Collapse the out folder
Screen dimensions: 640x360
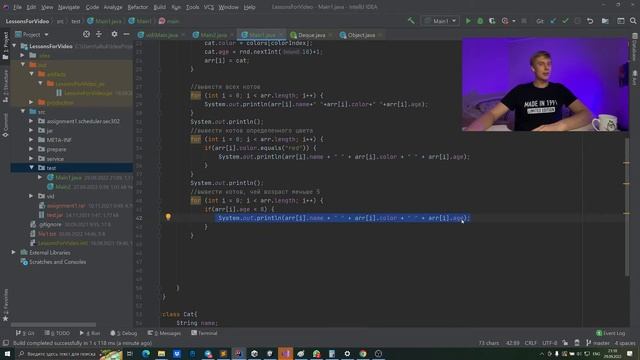[x=23, y=64]
